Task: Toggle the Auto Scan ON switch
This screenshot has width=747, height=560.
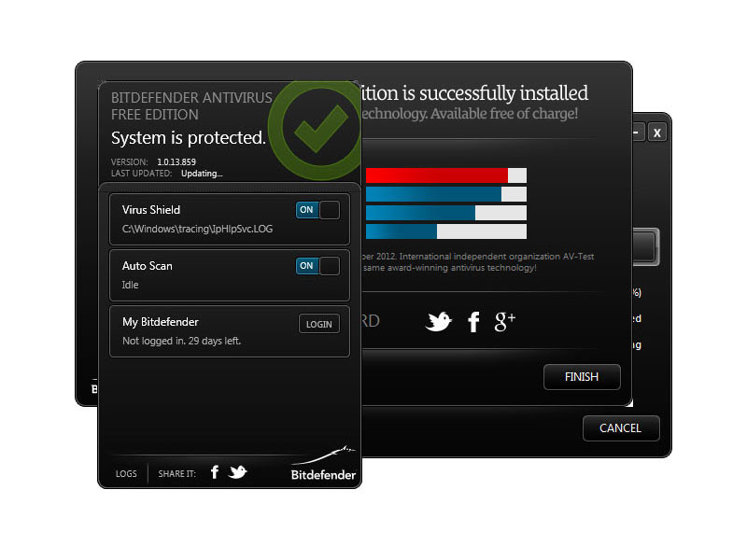Action: 317,266
